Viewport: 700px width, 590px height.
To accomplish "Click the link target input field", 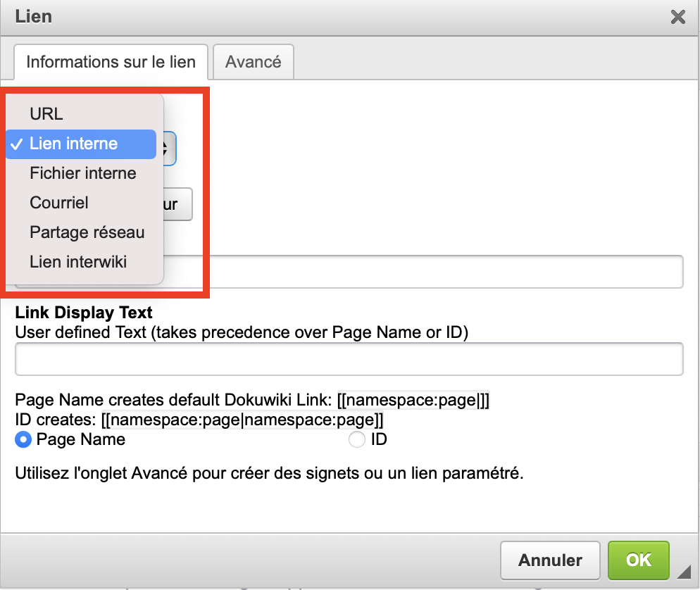I will click(x=423, y=272).
